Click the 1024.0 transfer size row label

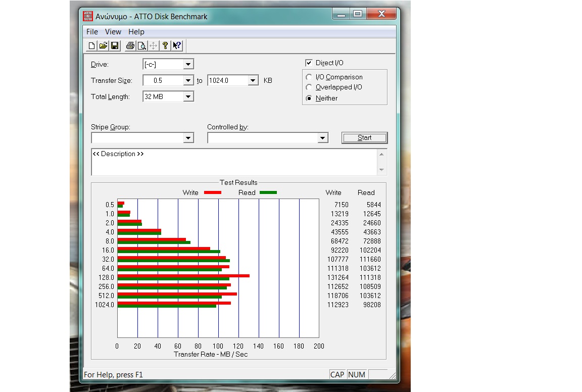coord(105,305)
